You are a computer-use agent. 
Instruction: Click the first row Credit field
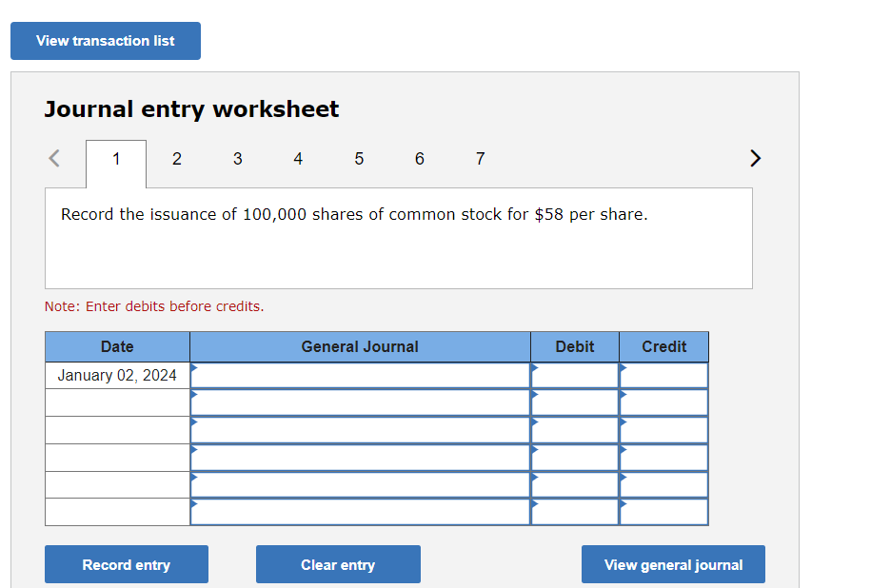point(663,375)
